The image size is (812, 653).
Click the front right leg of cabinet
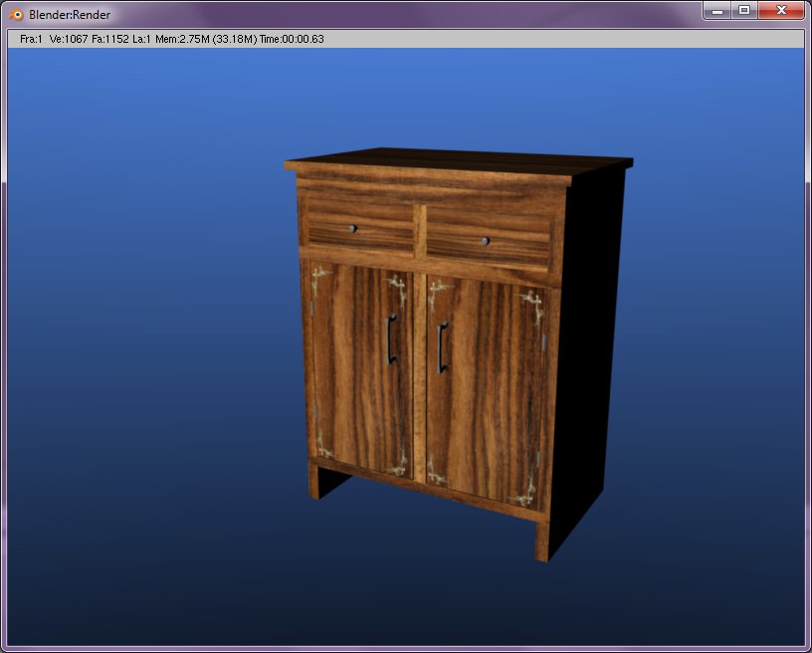coord(542,541)
